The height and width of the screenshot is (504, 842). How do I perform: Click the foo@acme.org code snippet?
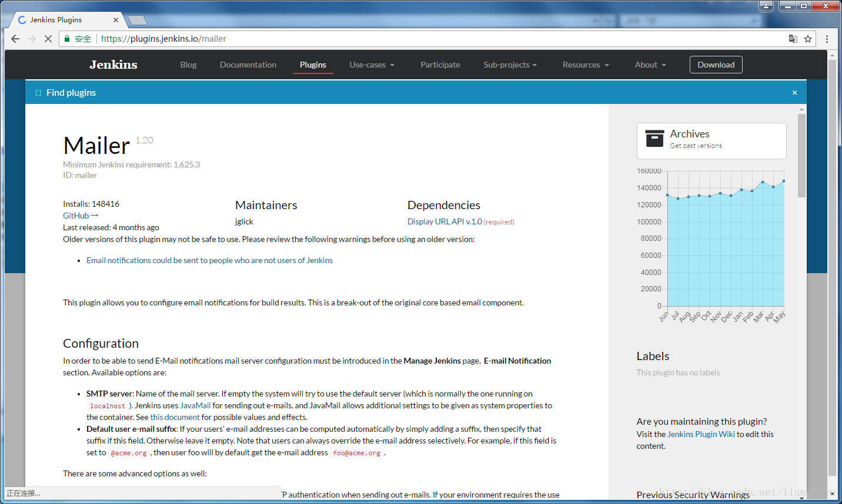pos(356,453)
